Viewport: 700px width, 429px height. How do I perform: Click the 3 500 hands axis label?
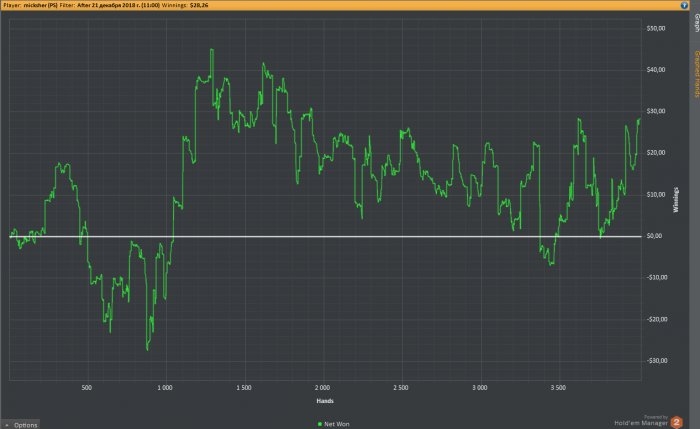558,387
